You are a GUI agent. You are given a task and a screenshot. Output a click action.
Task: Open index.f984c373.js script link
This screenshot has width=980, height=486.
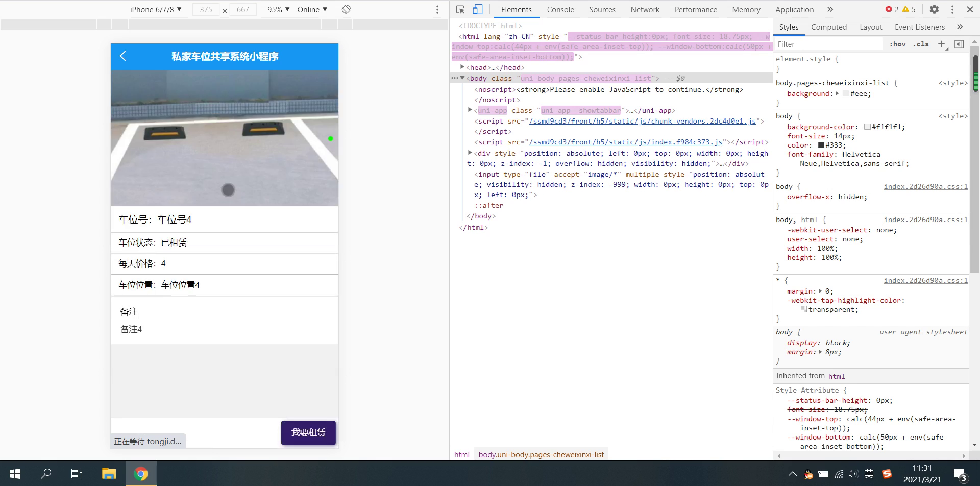[626, 142]
